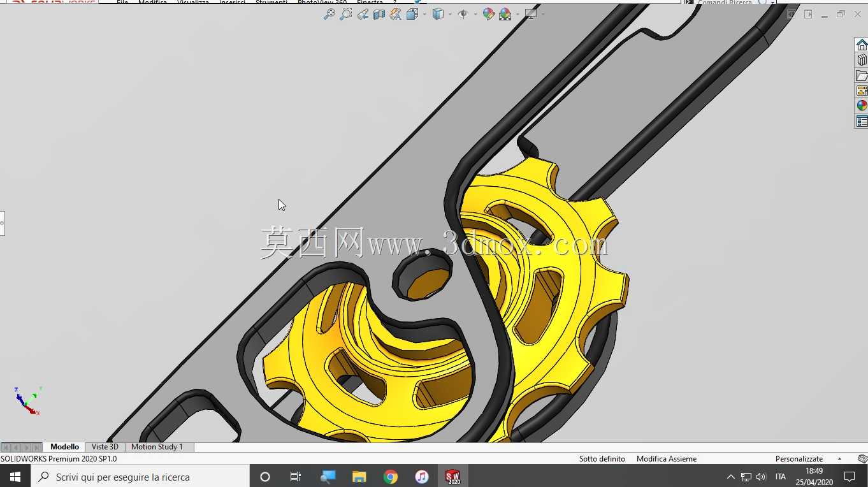Open Appearances, Scenes and Decals pane icon

pos(862,106)
